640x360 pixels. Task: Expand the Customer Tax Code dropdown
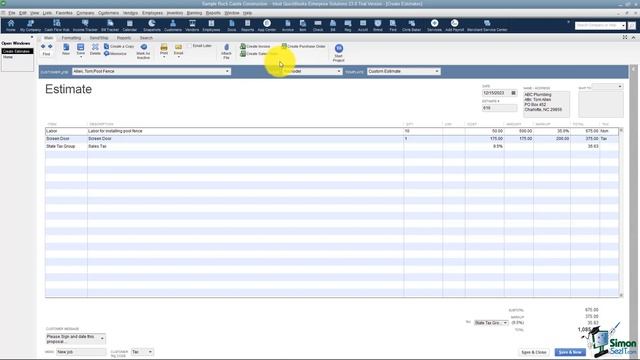pyautogui.click(x=150, y=352)
